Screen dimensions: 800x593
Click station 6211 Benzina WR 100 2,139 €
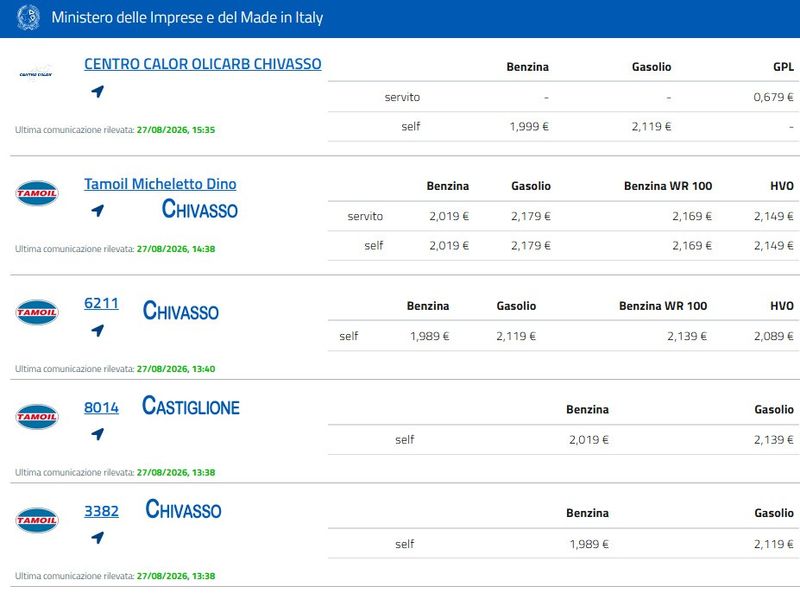(687, 336)
